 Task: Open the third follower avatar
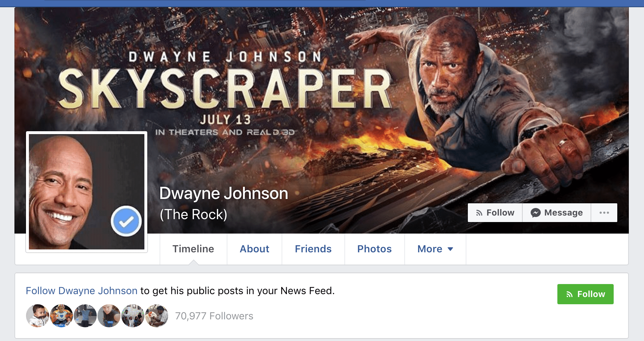point(85,316)
